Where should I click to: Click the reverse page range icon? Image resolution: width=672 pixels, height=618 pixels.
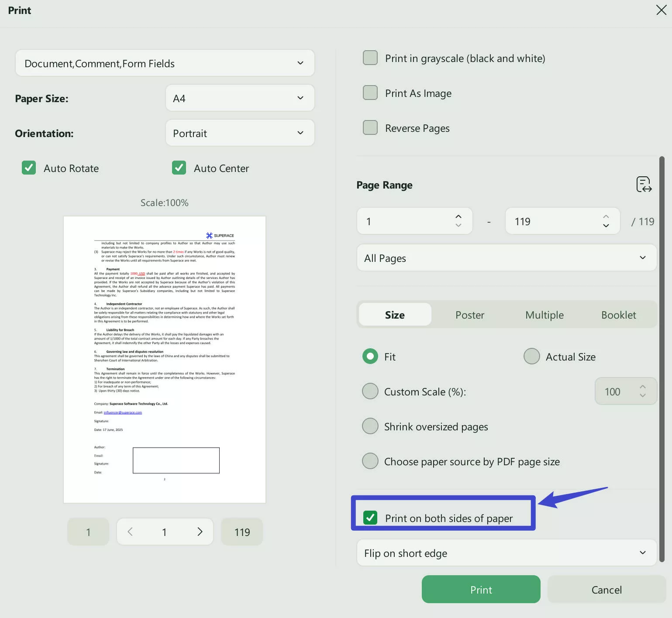(x=644, y=184)
